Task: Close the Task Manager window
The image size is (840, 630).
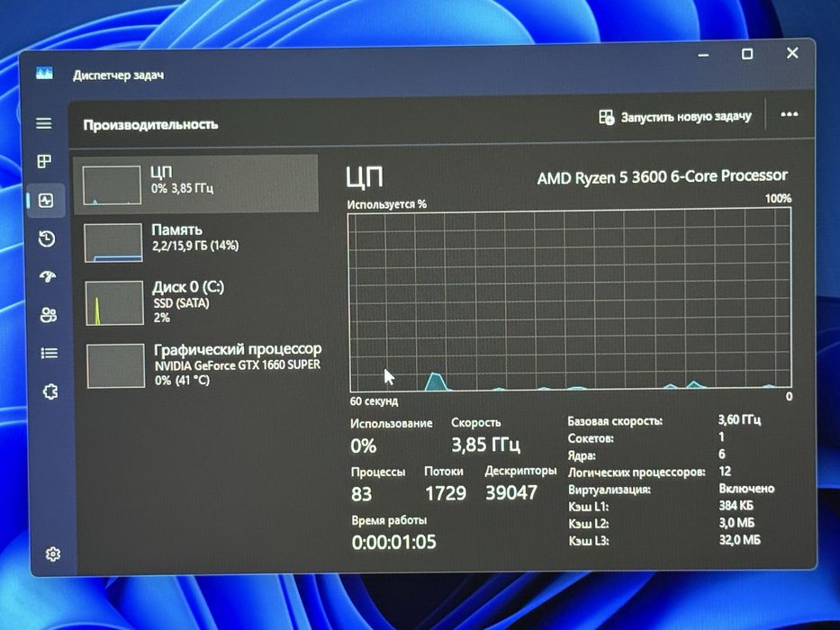Action: pos(792,52)
